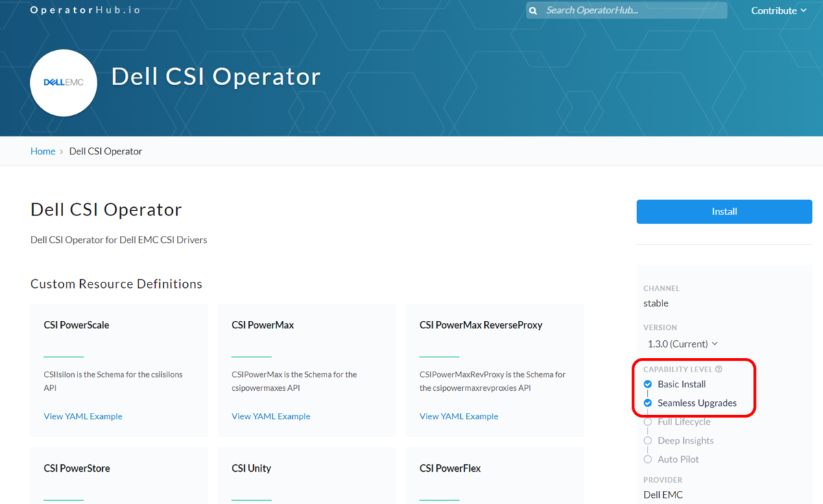Open the Home breadcrumb entry
This screenshot has width=823, height=504.
pyautogui.click(x=43, y=151)
